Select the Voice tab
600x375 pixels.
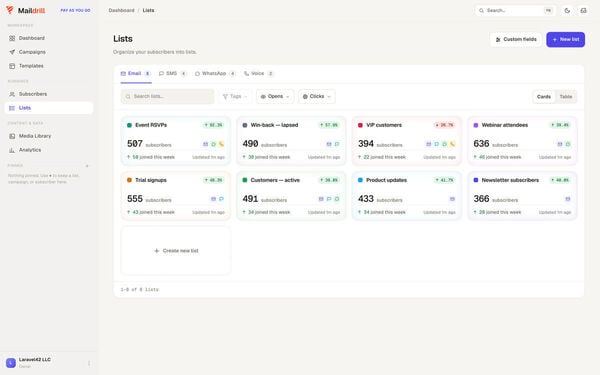click(x=259, y=73)
